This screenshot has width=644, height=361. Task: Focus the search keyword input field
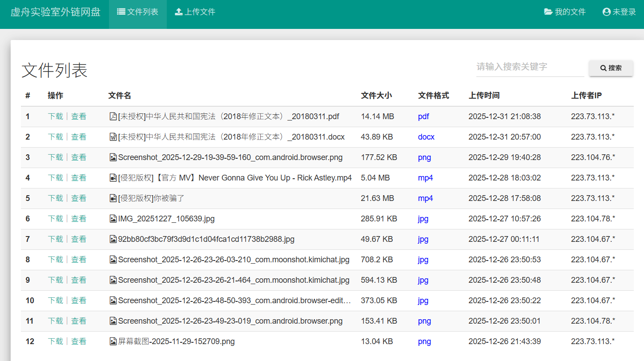click(529, 67)
